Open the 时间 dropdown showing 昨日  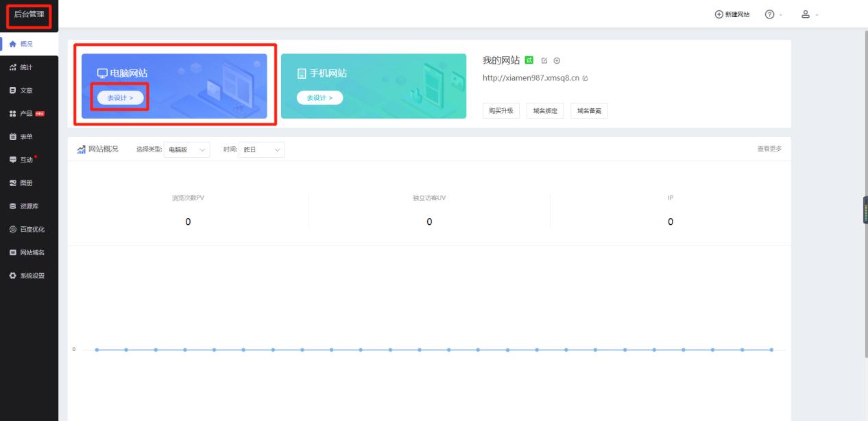tap(261, 149)
